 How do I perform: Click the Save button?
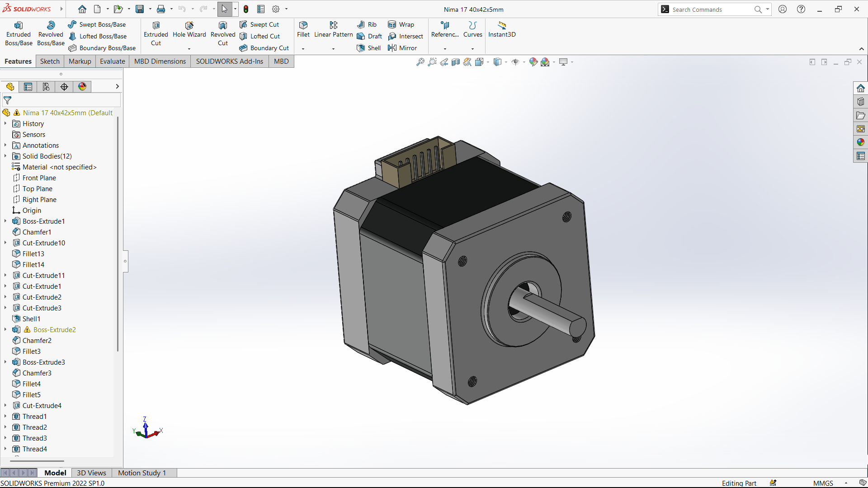140,9
